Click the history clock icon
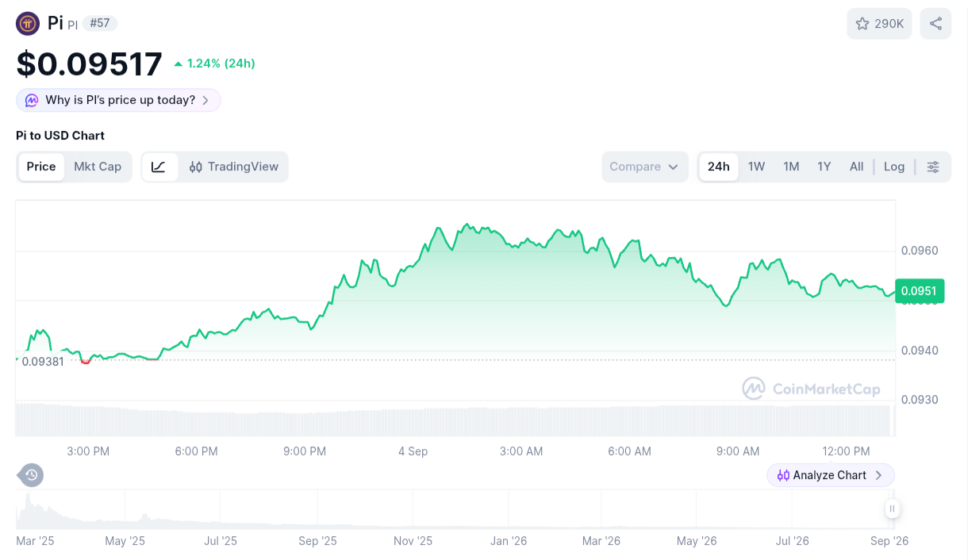The image size is (968, 560). coord(31,475)
